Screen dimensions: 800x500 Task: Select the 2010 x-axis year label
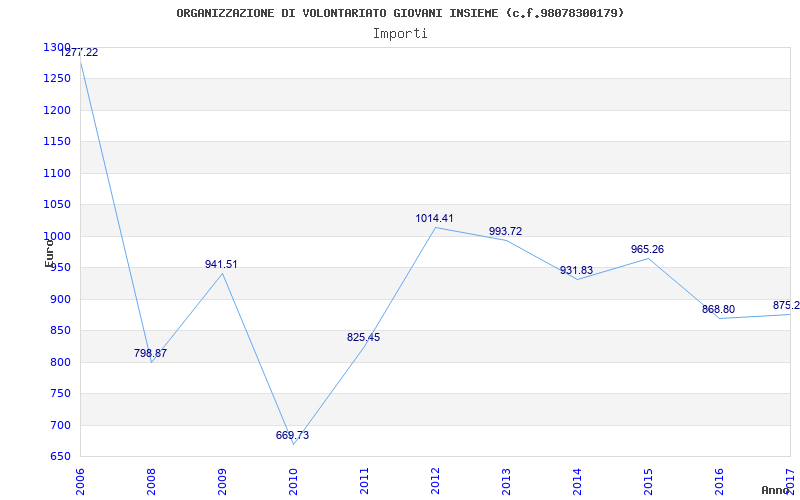point(293,482)
